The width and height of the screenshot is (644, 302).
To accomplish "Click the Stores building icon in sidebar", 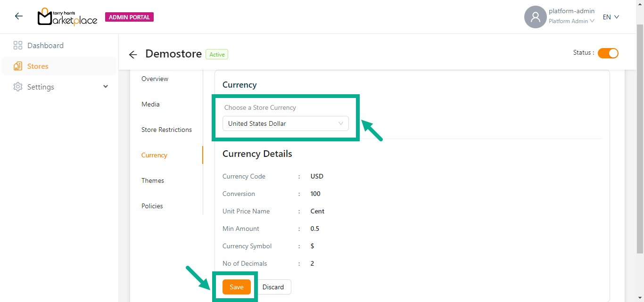I will click(x=18, y=66).
